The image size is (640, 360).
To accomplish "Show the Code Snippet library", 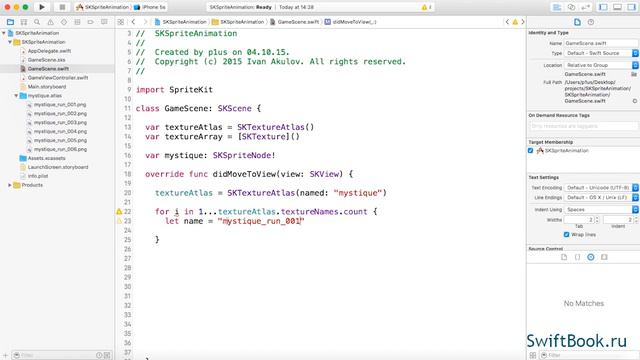I will pyautogui.click(x=577, y=257).
